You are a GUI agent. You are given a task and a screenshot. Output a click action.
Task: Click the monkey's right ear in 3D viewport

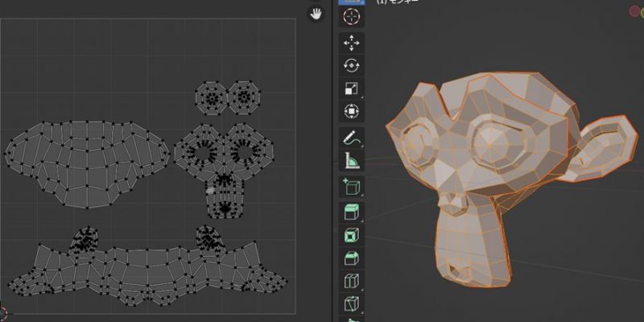pos(597,148)
